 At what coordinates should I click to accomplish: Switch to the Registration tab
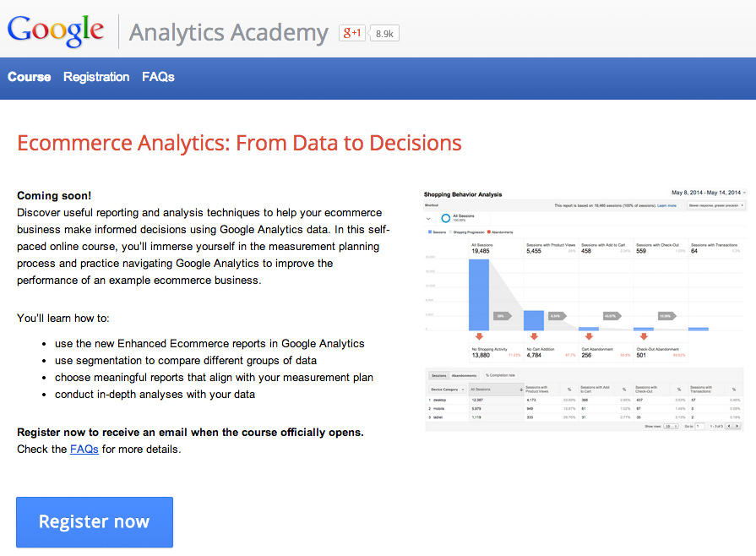96,77
